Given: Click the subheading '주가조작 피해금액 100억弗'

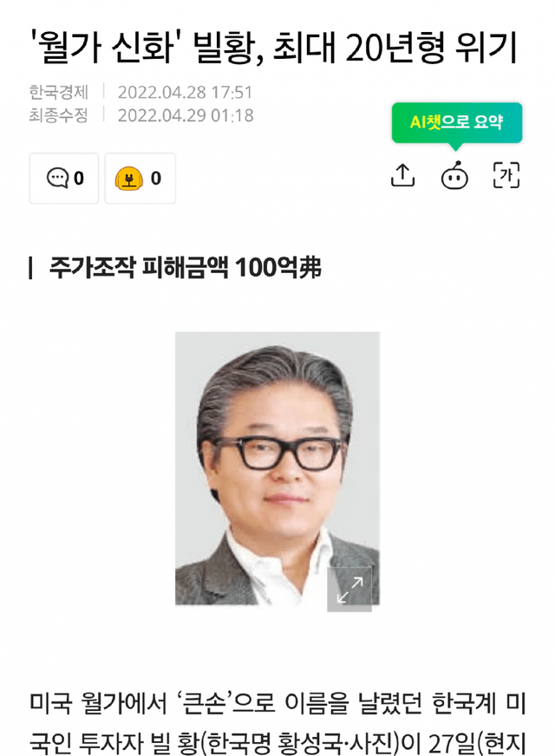Looking at the screenshot, I should pos(186,267).
